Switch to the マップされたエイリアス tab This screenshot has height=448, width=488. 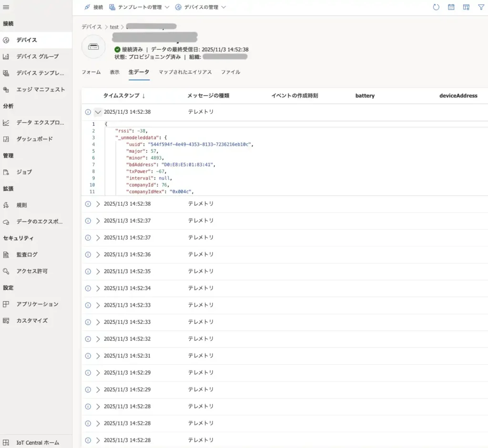pos(185,72)
